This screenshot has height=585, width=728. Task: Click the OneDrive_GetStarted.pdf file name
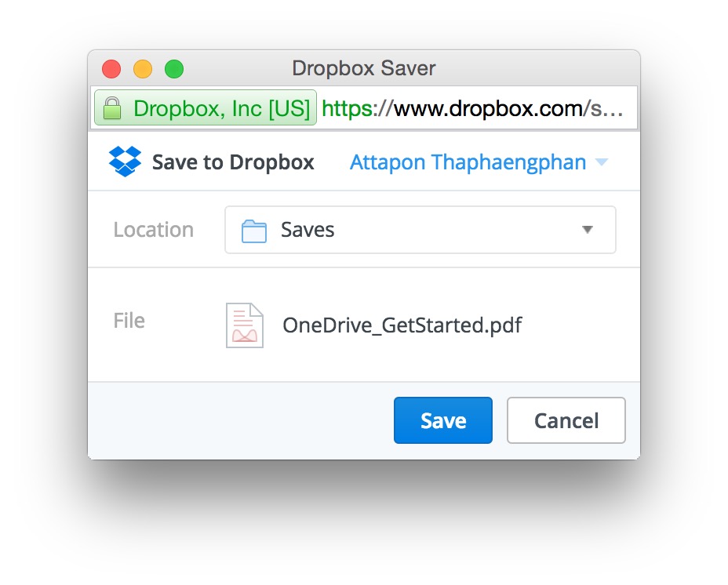coord(402,325)
